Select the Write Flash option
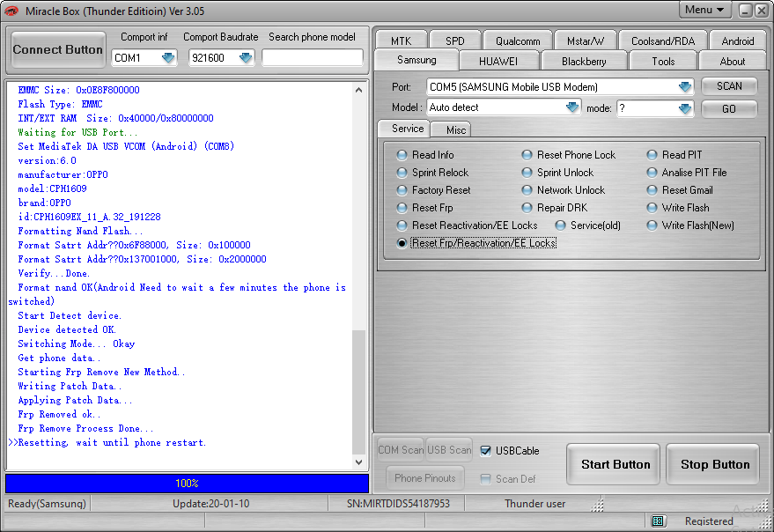Image resolution: width=774 pixels, height=532 pixels. point(678,208)
